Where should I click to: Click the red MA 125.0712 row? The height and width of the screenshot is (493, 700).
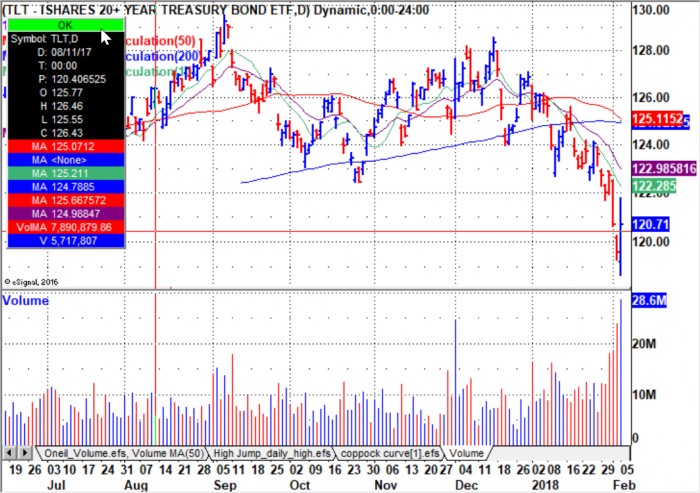pos(66,146)
